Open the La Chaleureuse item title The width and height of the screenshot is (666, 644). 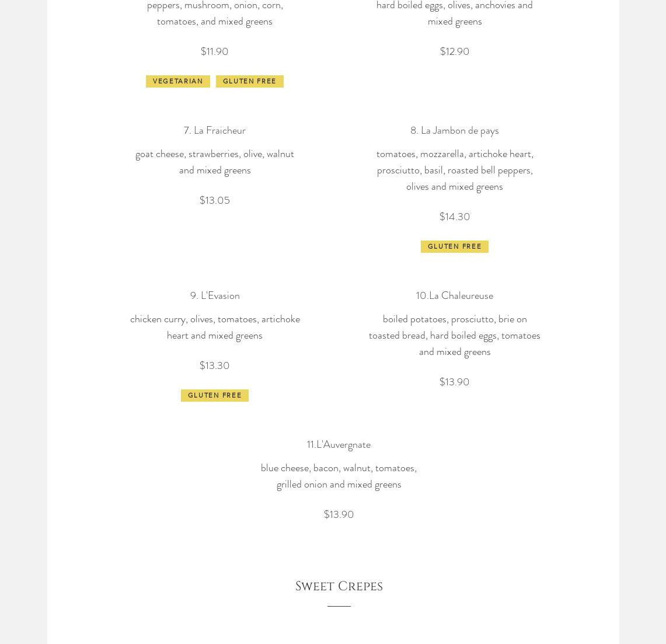point(454,295)
